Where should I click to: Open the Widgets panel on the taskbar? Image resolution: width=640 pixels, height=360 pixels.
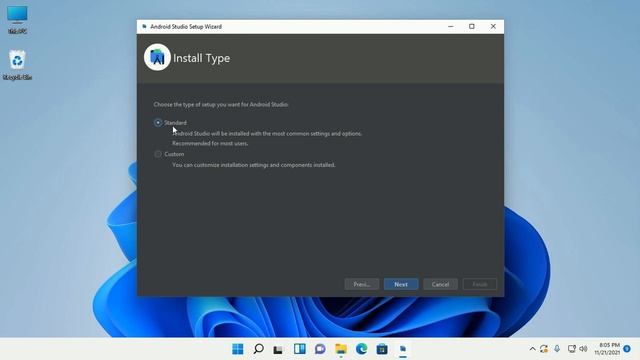pyautogui.click(x=300, y=349)
